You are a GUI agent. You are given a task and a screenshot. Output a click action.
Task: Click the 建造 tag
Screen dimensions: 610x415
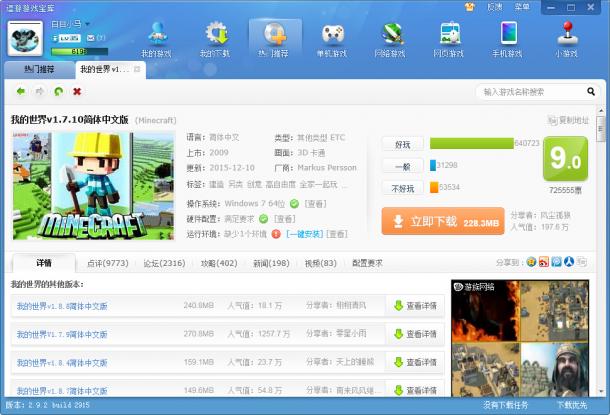click(216, 184)
